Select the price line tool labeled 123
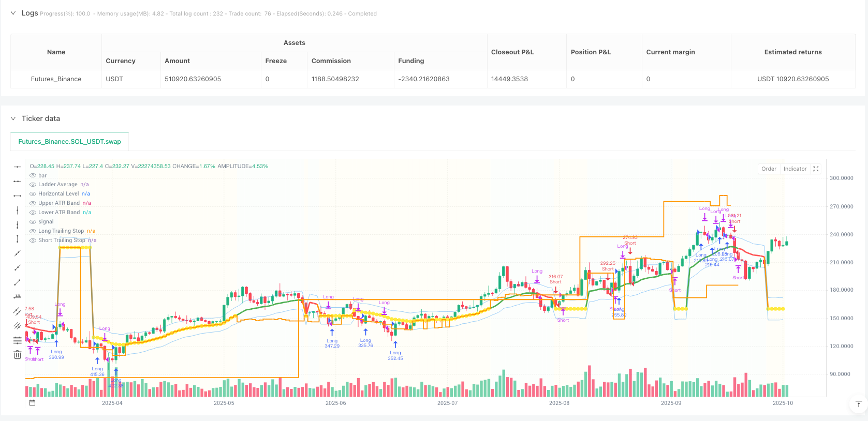The image size is (868, 421). [17, 296]
